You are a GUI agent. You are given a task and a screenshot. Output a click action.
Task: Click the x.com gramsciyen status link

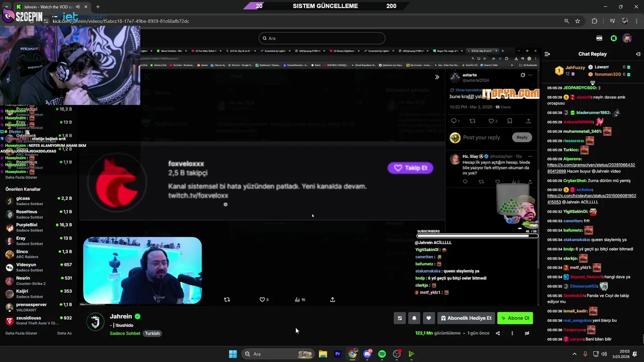coord(591,168)
